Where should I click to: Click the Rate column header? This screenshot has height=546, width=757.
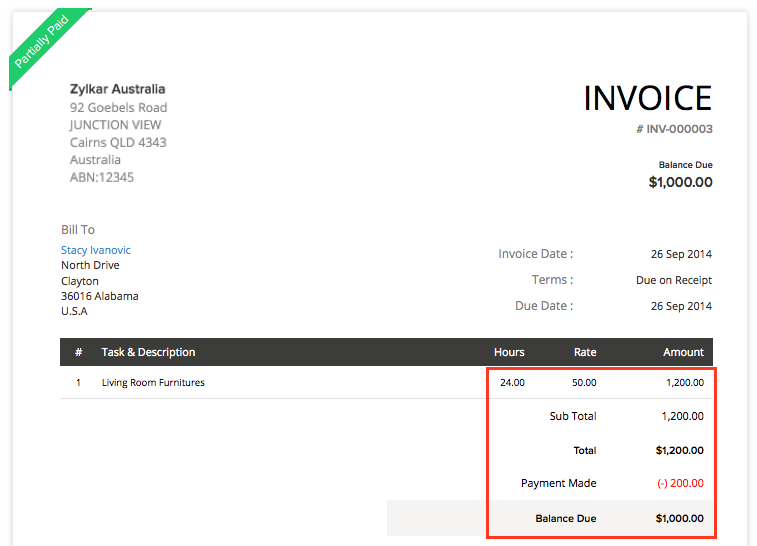[x=585, y=352]
